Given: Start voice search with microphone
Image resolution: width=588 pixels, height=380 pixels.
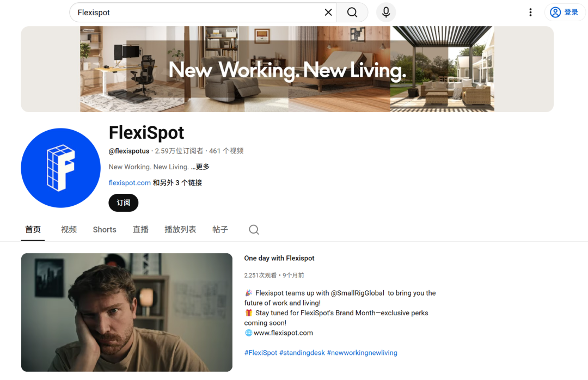Looking at the screenshot, I should [386, 13].
